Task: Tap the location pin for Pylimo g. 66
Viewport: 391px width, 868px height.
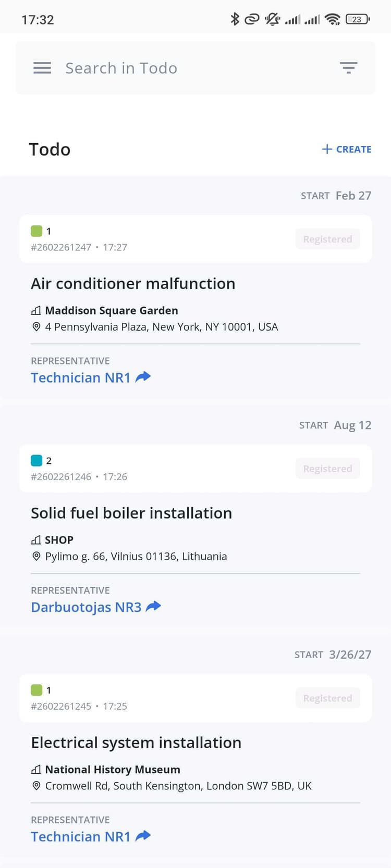Action: coord(36,556)
